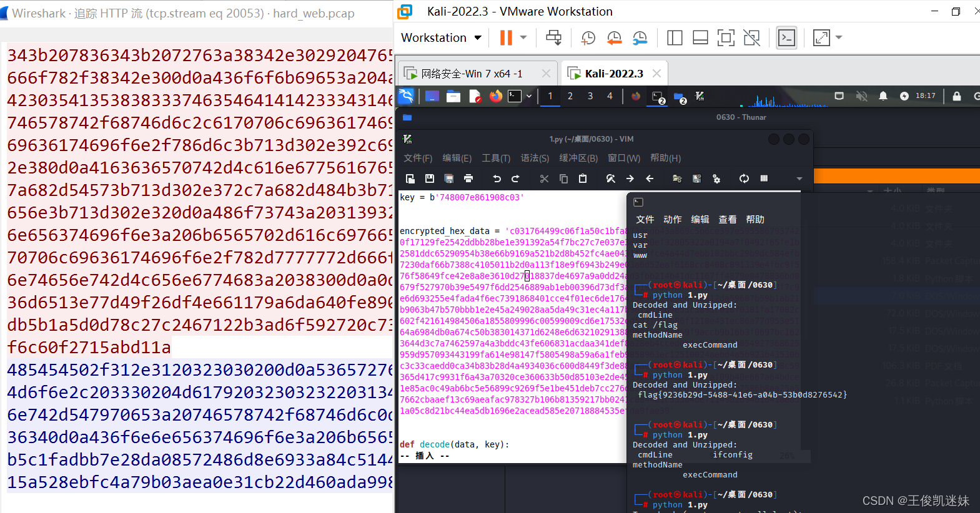
Task: Open the grouped terminal windows in taskbar
Action: click(x=658, y=97)
